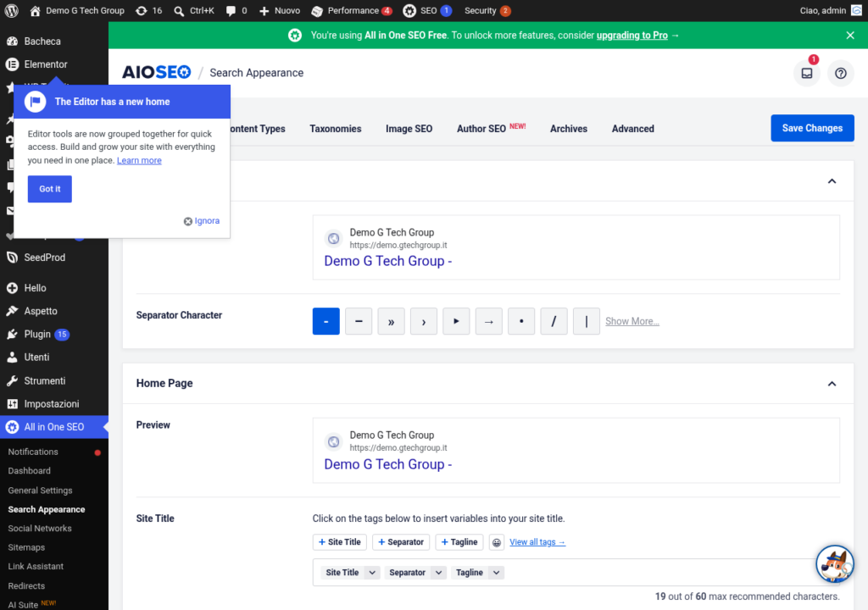Select the vertical bar | separator
Image resolution: width=868 pixels, height=610 pixels.
(587, 321)
